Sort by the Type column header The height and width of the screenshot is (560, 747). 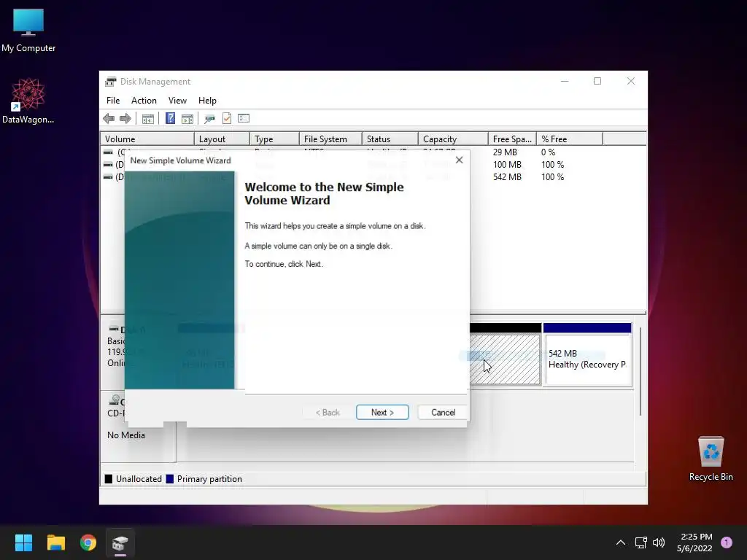pyautogui.click(x=274, y=139)
